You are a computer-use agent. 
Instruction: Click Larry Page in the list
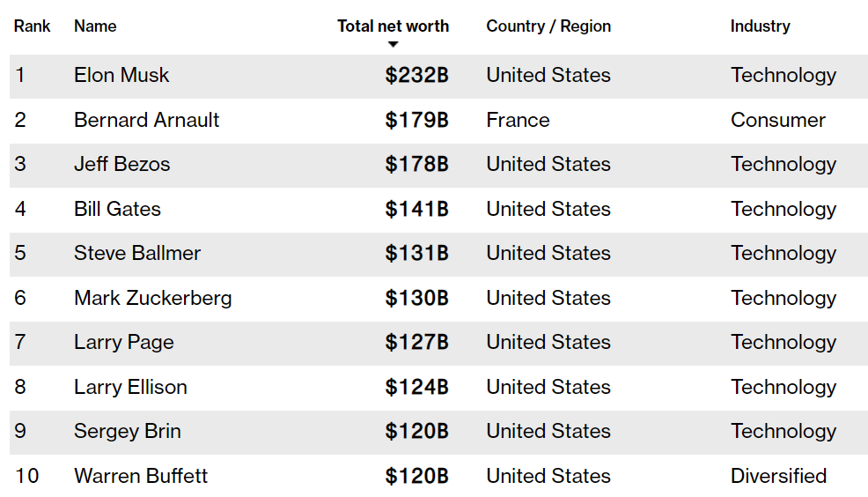(124, 343)
